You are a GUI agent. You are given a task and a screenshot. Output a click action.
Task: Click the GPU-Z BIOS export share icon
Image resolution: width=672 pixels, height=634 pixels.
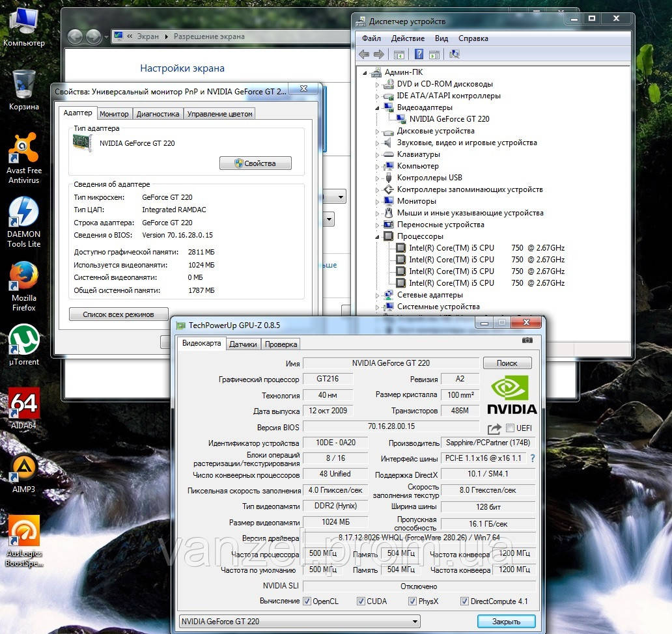coord(494,428)
